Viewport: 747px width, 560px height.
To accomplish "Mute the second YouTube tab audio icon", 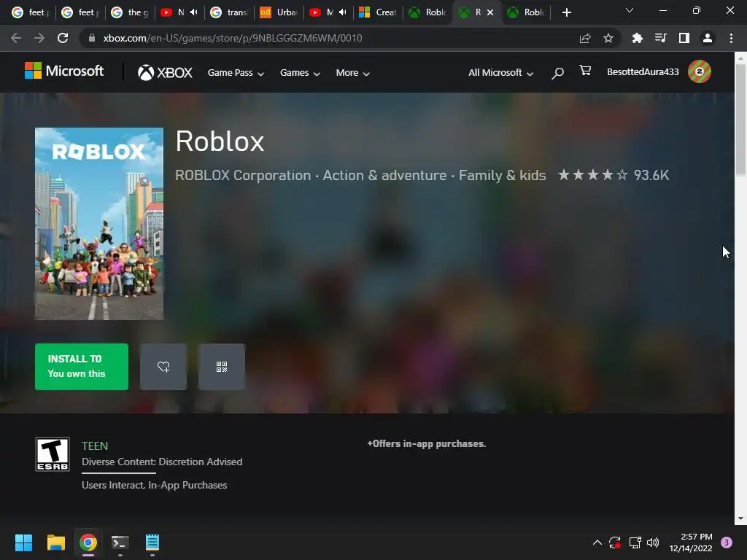I will (x=343, y=12).
